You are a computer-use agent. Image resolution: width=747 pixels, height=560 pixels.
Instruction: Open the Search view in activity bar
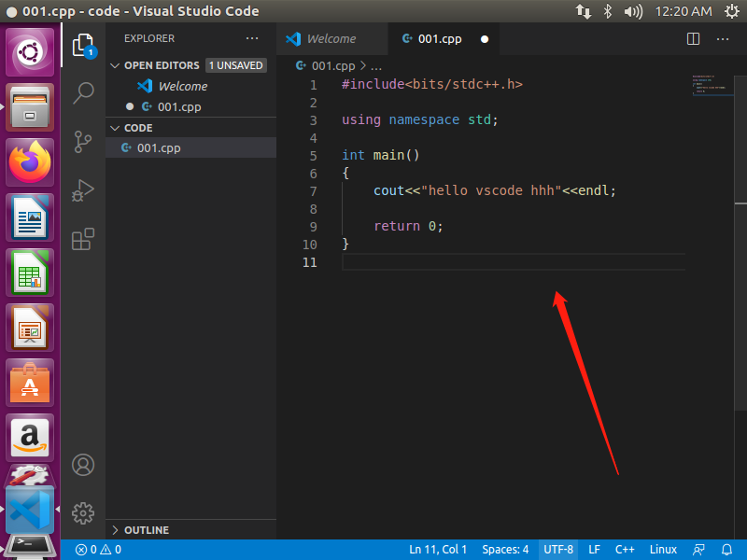(83, 93)
